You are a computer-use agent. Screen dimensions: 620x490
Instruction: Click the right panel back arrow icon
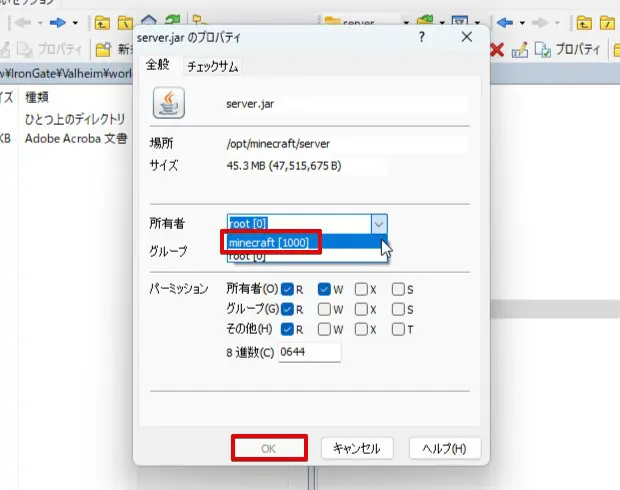coord(506,21)
